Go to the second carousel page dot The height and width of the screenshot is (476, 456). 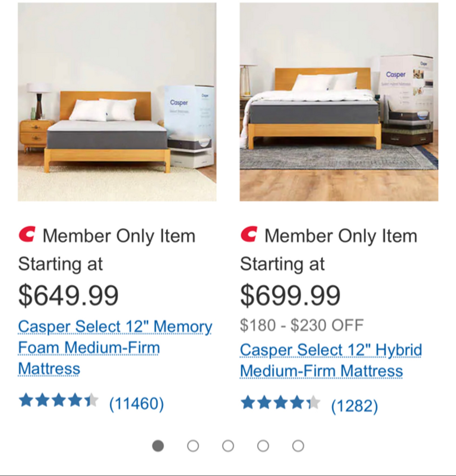[x=193, y=446]
